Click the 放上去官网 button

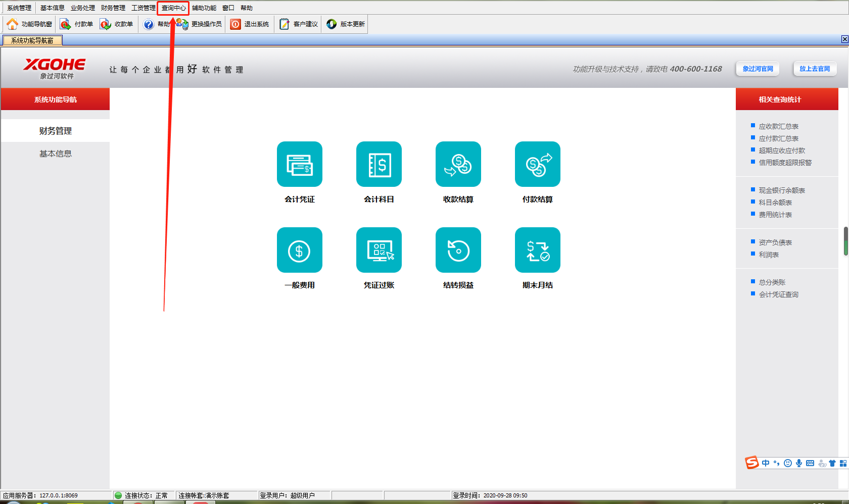coord(815,69)
